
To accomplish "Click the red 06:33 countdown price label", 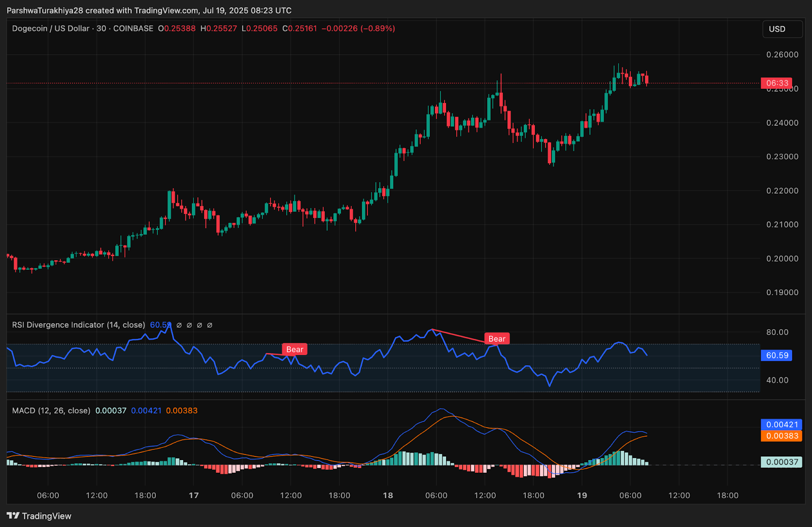I will [x=776, y=83].
